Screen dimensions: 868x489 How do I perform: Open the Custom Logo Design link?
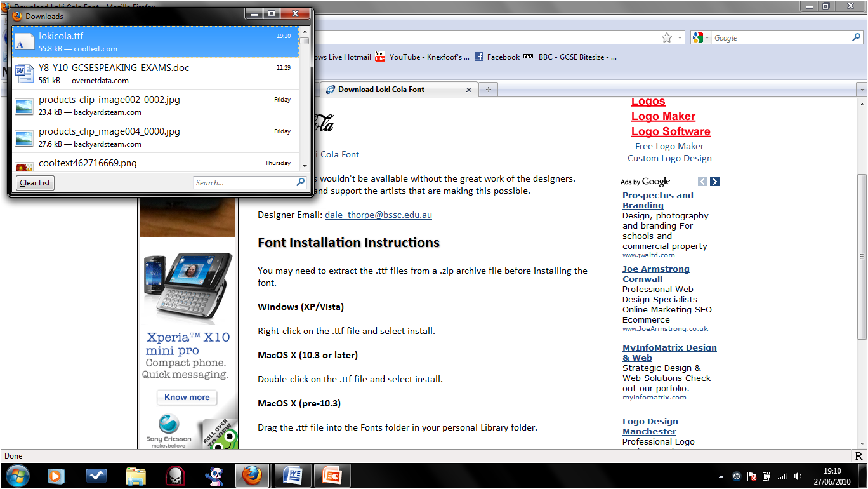[669, 159]
